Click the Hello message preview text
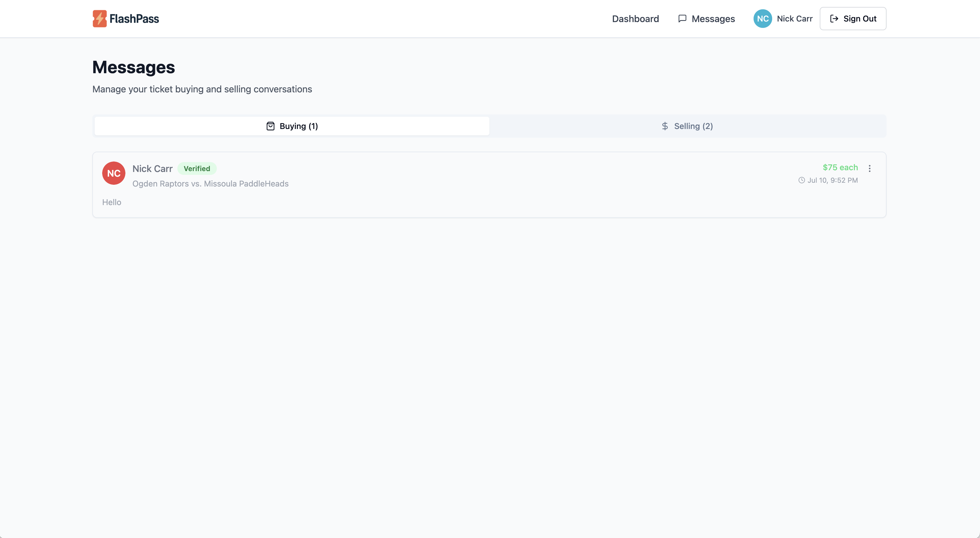The image size is (980, 538). point(111,202)
